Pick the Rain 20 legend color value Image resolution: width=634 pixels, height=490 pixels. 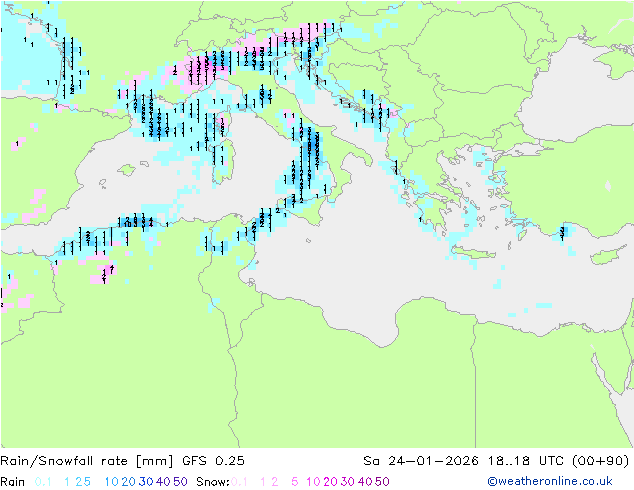(x=128, y=482)
